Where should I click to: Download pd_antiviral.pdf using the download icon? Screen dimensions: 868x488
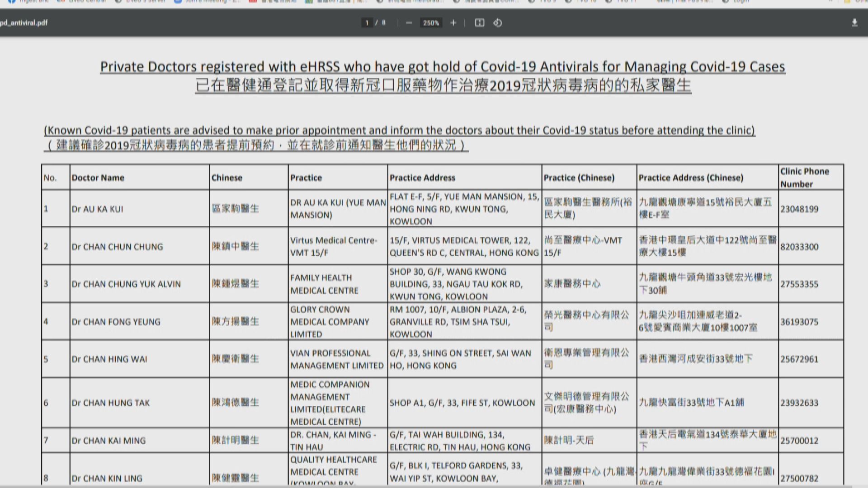854,22
